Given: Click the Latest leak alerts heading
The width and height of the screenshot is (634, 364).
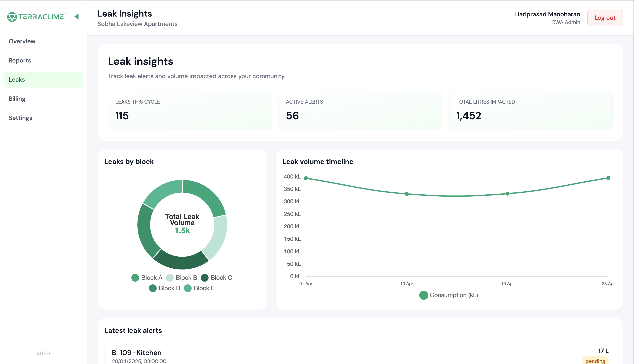Looking at the screenshot, I should (x=133, y=331).
